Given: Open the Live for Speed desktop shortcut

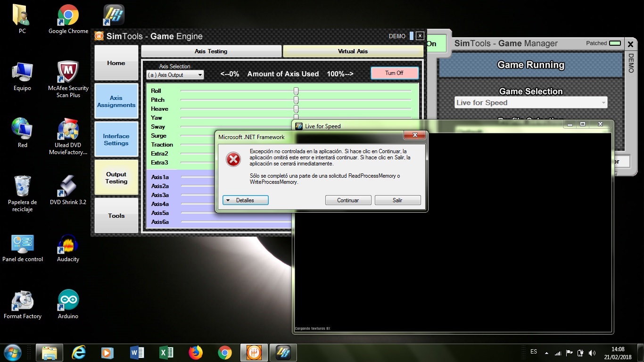Looking at the screenshot, I should pos(114,15).
